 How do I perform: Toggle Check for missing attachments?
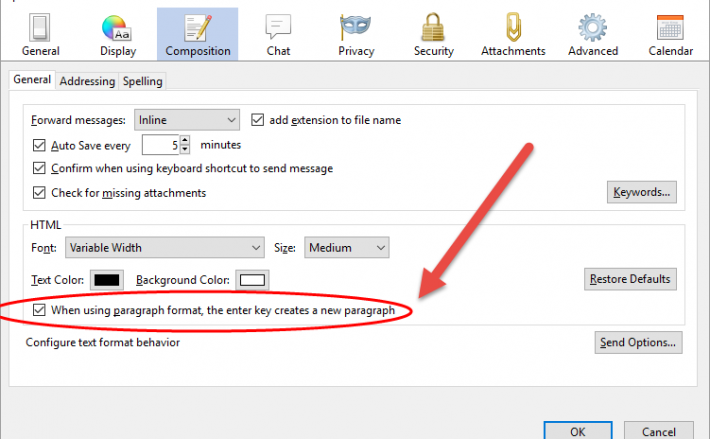pos(39,193)
